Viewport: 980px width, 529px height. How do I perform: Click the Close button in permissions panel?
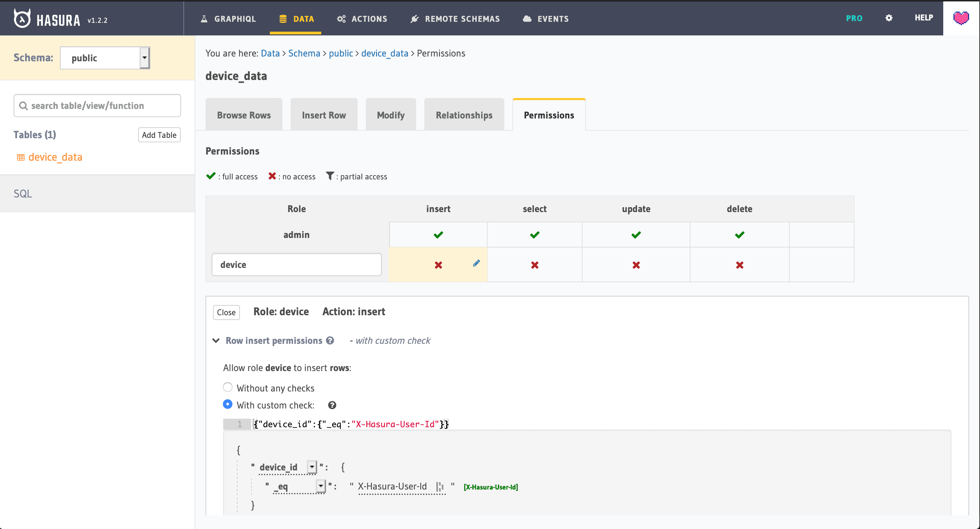click(x=227, y=311)
